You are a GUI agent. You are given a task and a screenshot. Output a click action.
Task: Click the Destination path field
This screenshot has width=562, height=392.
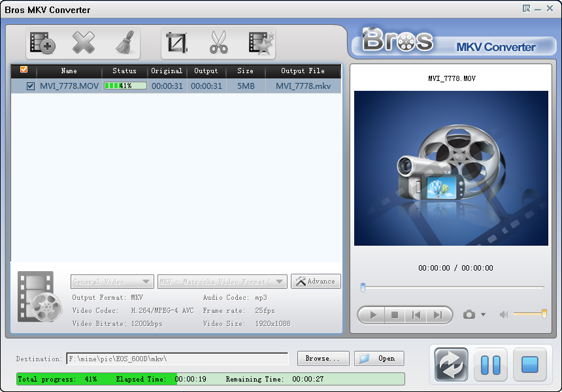[x=177, y=358]
